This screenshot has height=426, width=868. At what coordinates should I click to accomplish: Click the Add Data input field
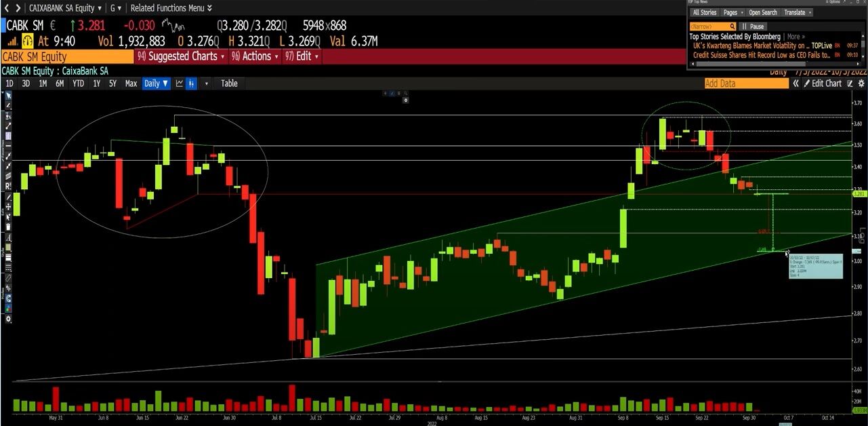pyautogui.click(x=746, y=83)
